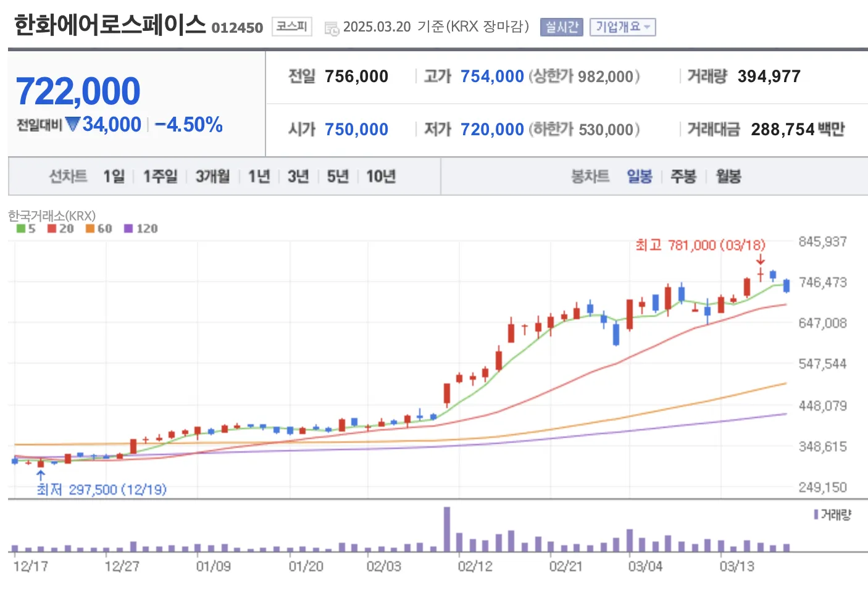Click the 거래량 value 394,977
The height and width of the screenshot is (615, 868).
point(769,76)
